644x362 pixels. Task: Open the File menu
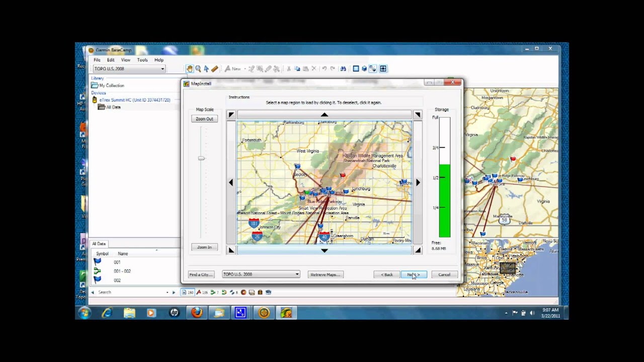[97, 60]
